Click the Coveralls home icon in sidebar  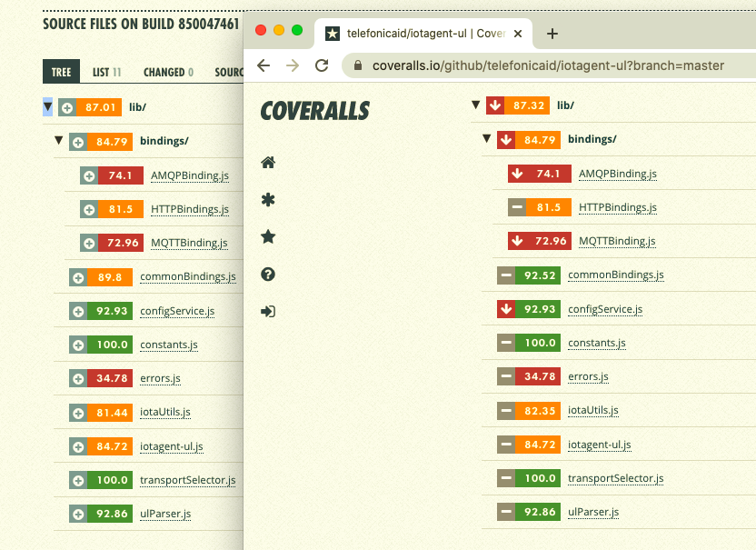pyautogui.click(x=268, y=163)
